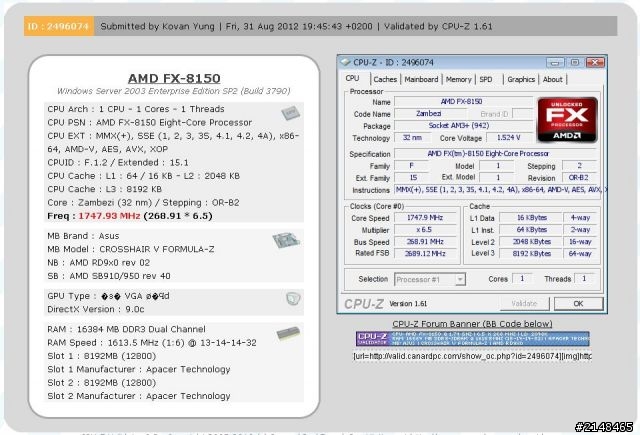Switch to the Caches tab
The image size is (640, 435).
tap(385, 80)
